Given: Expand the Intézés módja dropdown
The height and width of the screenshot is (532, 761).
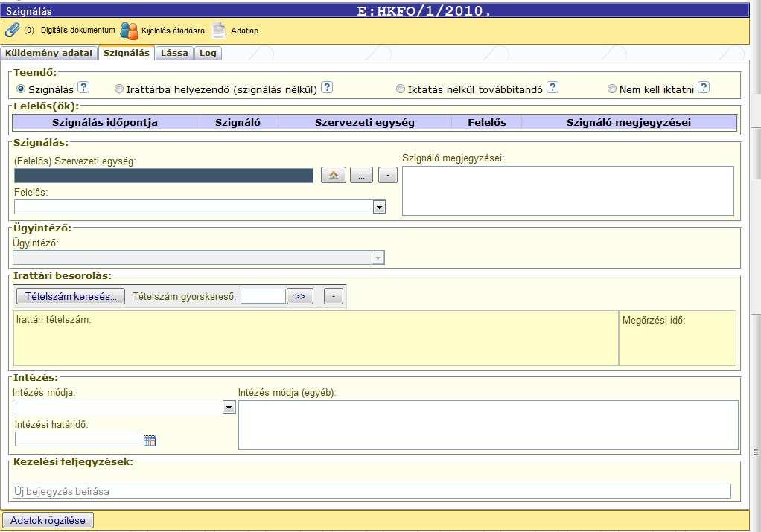Looking at the screenshot, I should pyautogui.click(x=229, y=407).
